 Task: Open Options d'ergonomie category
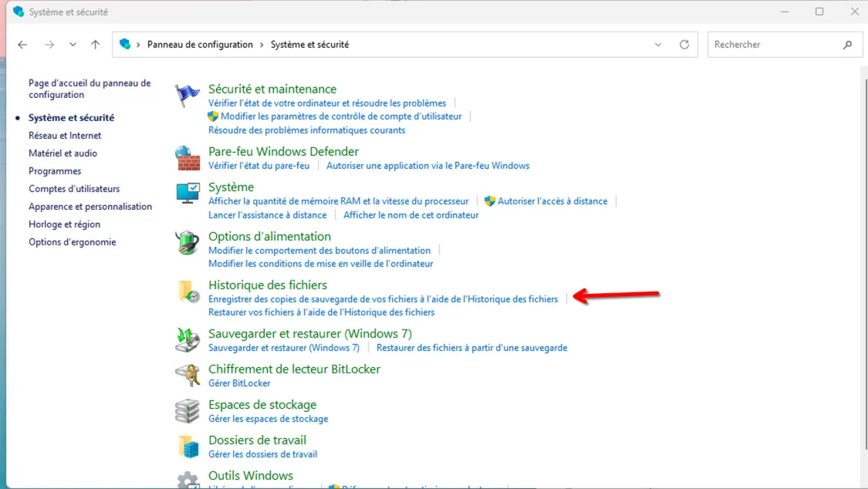click(72, 241)
